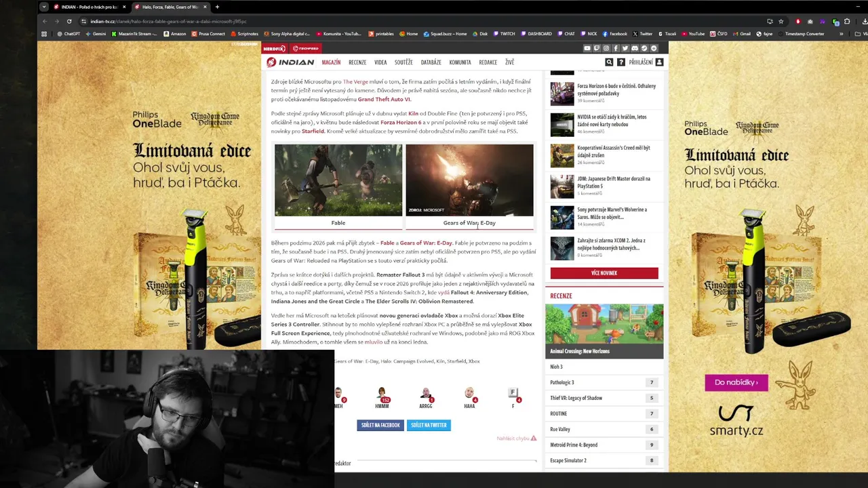
Task: Open the ŽIVĚ menu item
Action: tap(509, 62)
